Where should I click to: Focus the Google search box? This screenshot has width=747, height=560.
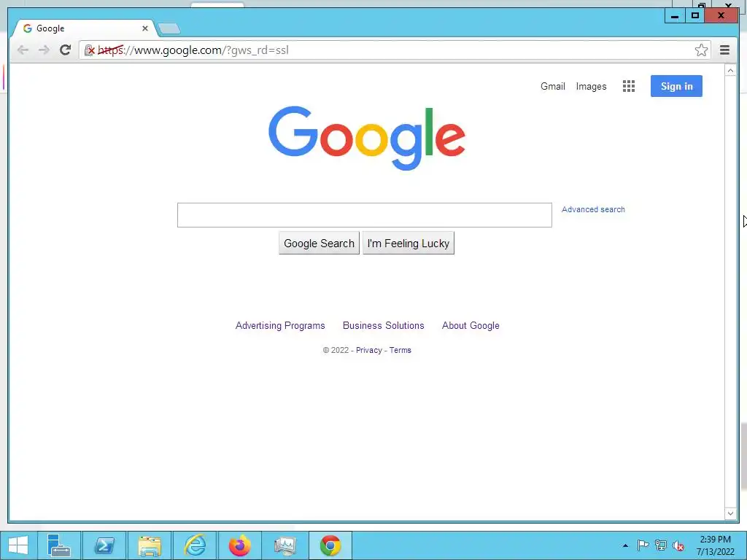(365, 215)
